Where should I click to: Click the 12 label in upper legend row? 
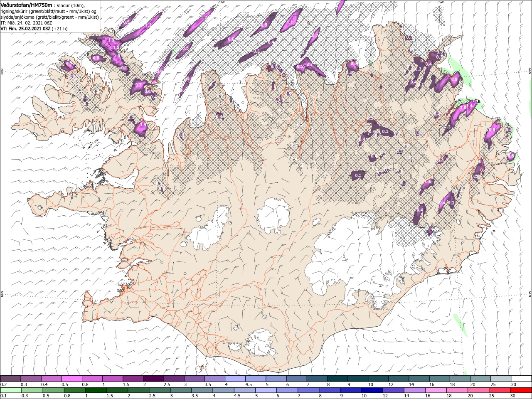(391, 384)
